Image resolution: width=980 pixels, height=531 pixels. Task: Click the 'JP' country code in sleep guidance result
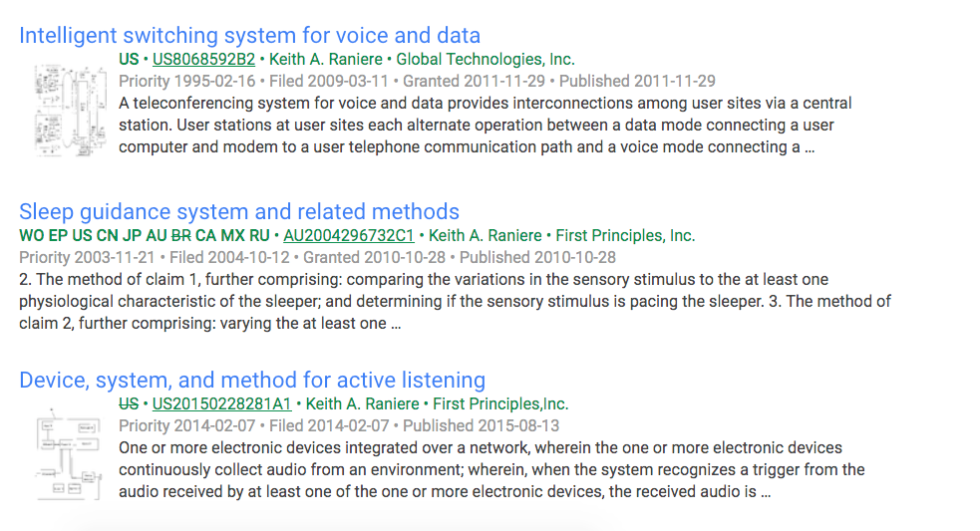tap(132, 235)
